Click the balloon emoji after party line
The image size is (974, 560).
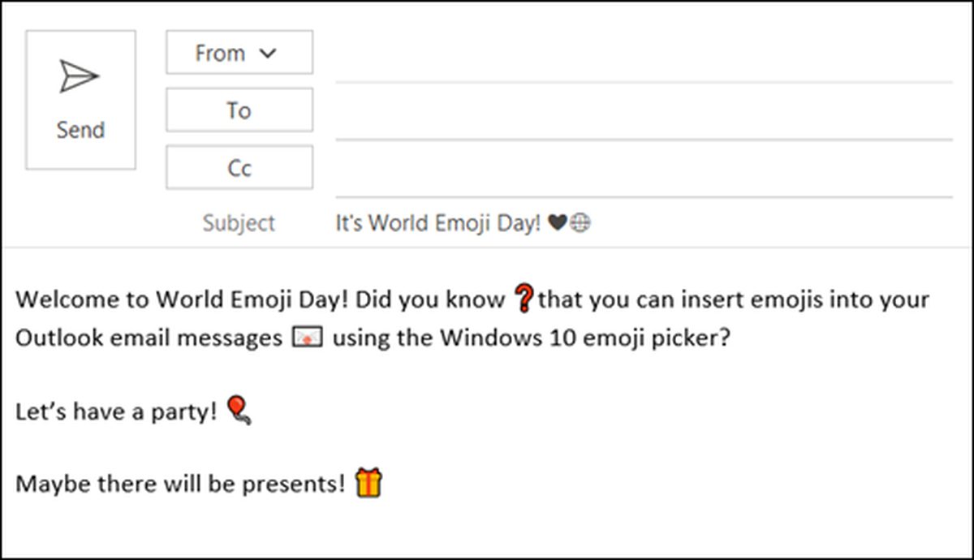(238, 410)
